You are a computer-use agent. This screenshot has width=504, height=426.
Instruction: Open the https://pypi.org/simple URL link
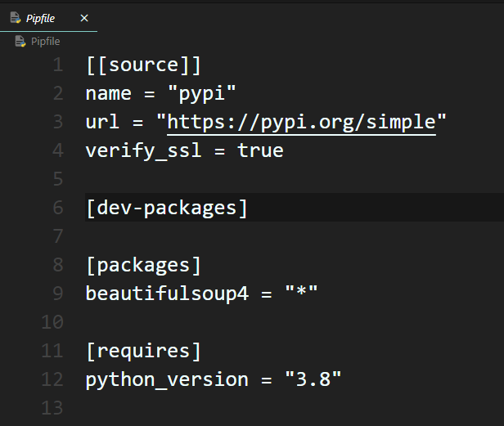(x=301, y=122)
